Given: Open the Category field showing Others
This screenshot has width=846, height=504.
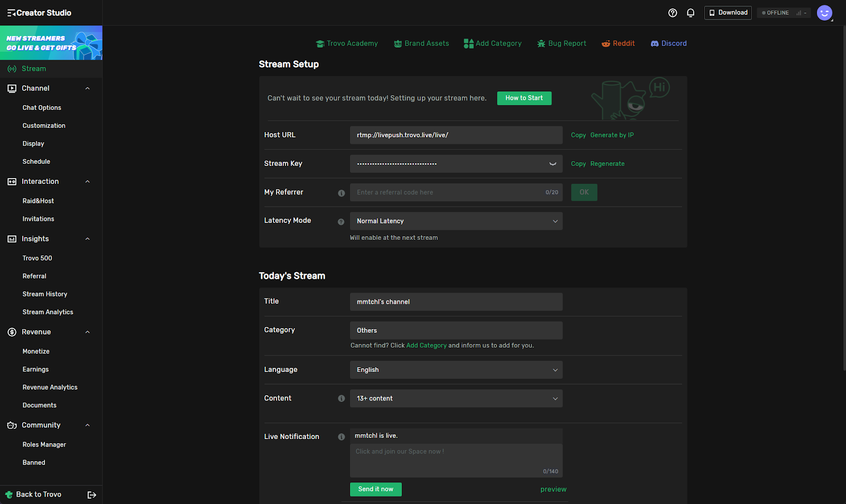Looking at the screenshot, I should [456, 330].
